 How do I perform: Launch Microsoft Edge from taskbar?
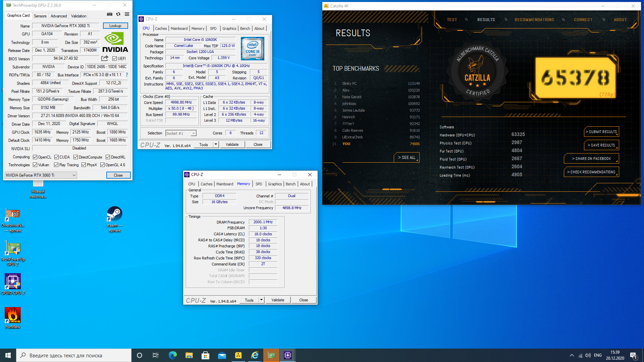pos(172,355)
